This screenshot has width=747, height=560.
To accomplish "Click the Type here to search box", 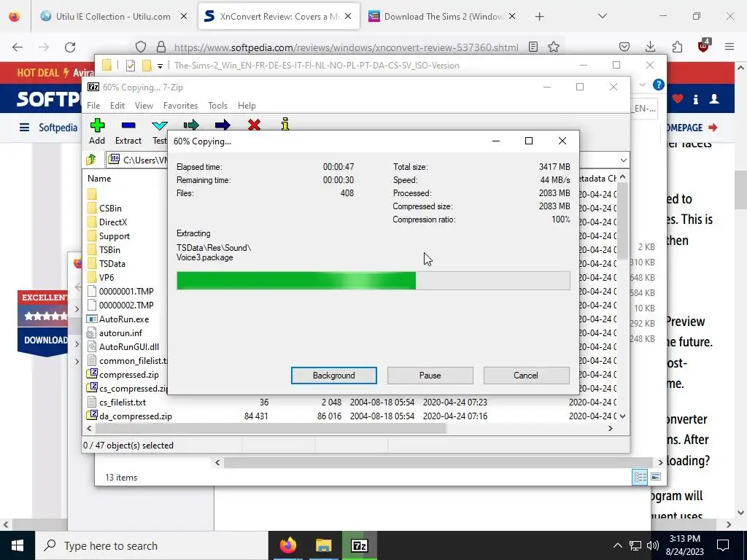I will click(152, 545).
